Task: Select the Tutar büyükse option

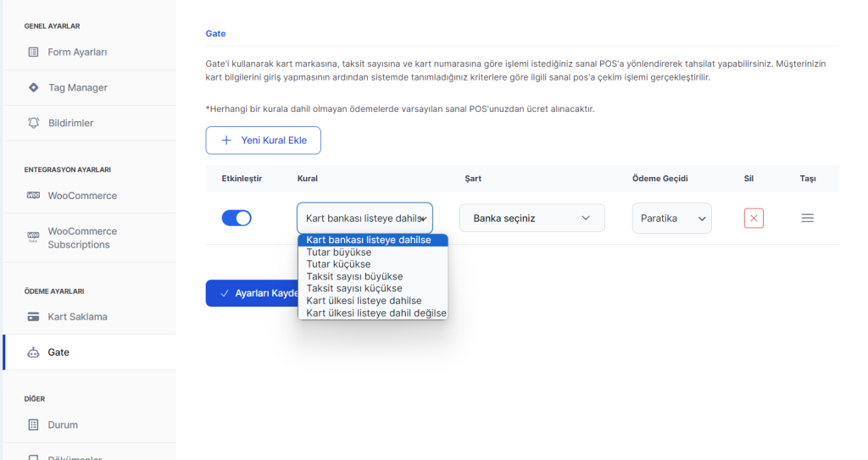Action: click(x=339, y=252)
